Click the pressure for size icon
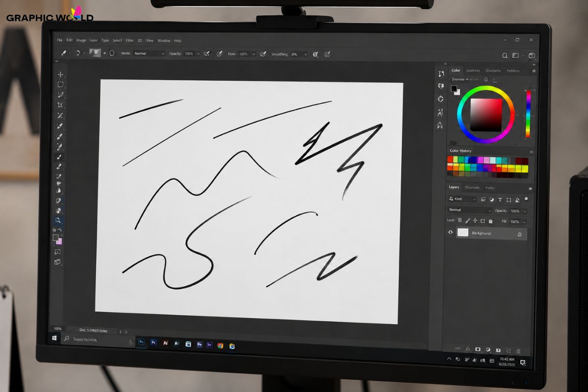 pyautogui.click(x=316, y=54)
